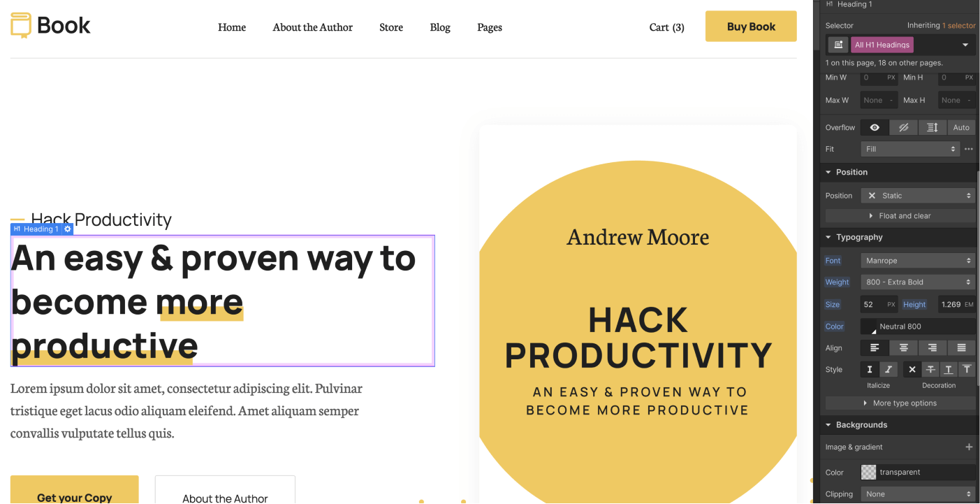Open the Fit dropdown

pyautogui.click(x=909, y=148)
